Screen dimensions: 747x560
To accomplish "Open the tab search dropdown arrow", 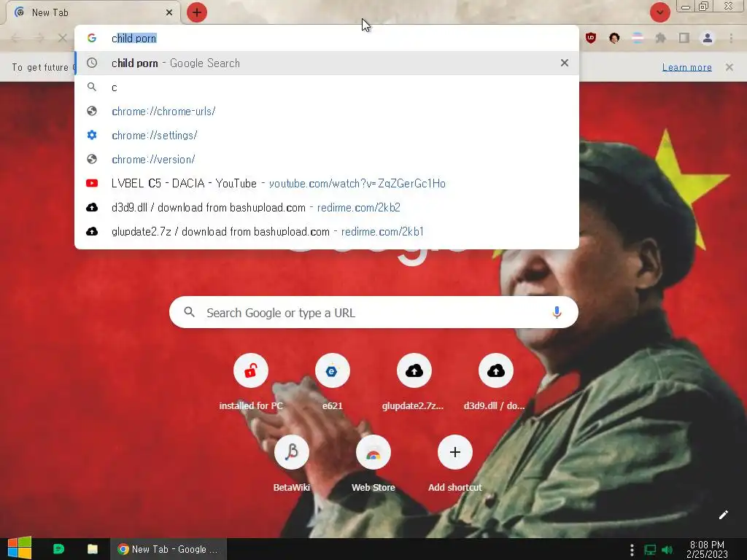I will click(x=659, y=12).
